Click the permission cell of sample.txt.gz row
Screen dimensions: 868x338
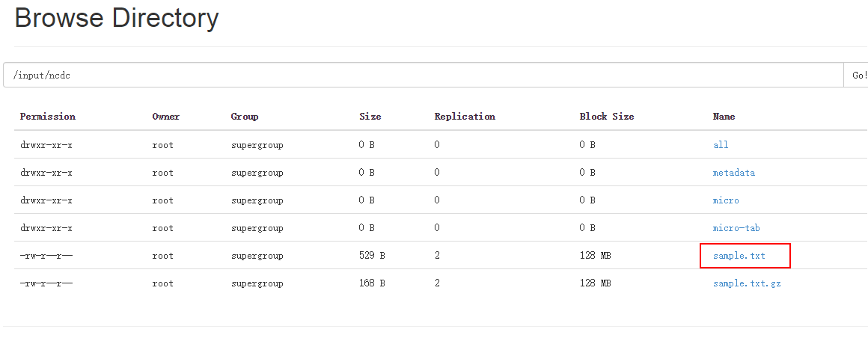coord(46,283)
